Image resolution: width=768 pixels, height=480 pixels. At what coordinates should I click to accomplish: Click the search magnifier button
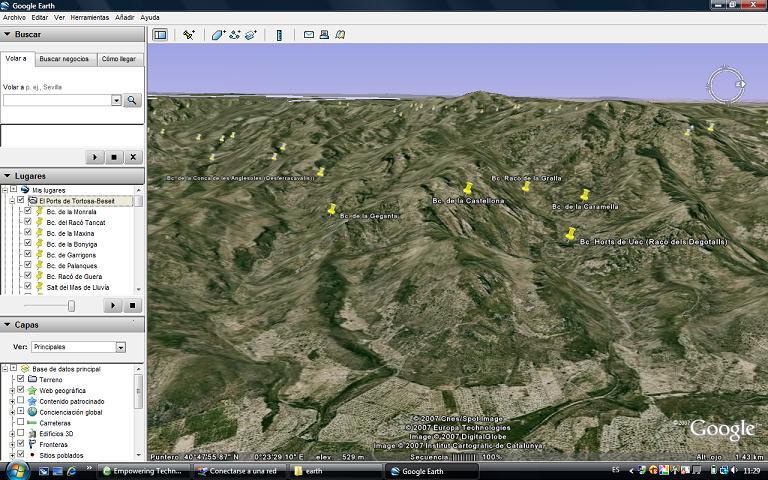(132, 100)
